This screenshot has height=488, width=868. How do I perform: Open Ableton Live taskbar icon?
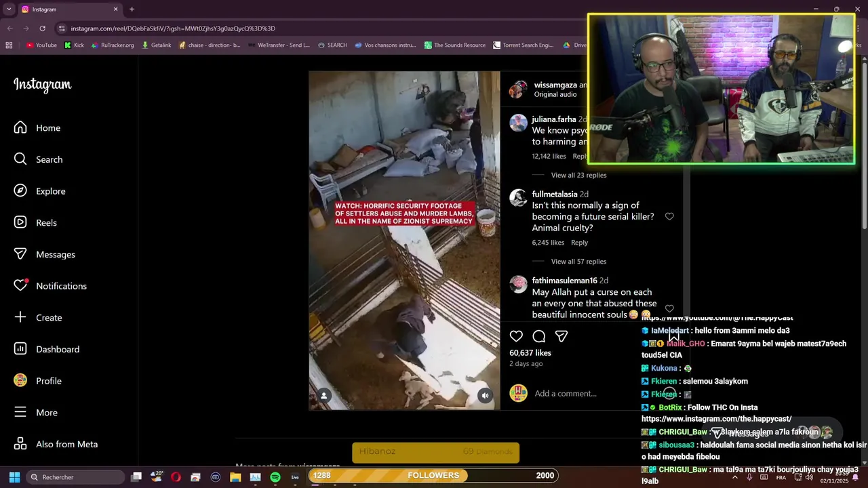pyautogui.click(x=295, y=477)
